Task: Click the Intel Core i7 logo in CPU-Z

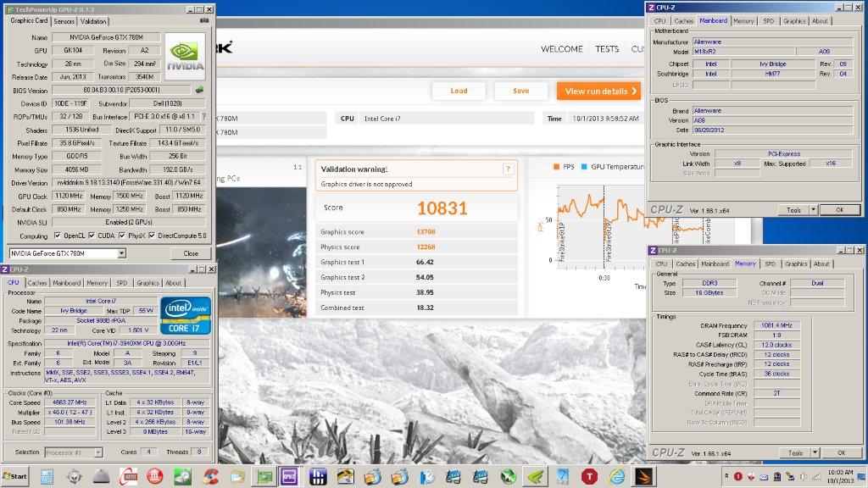Action: pos(186,315)
